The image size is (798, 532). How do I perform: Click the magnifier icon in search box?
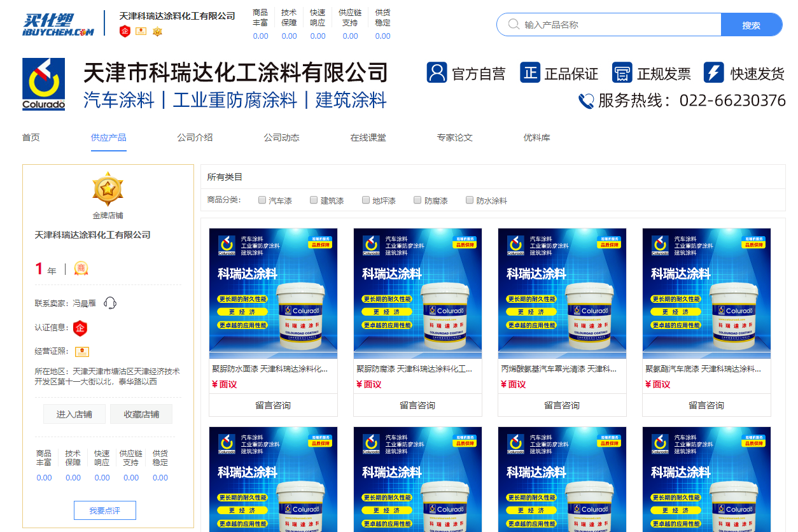click(x=514, y=25)
